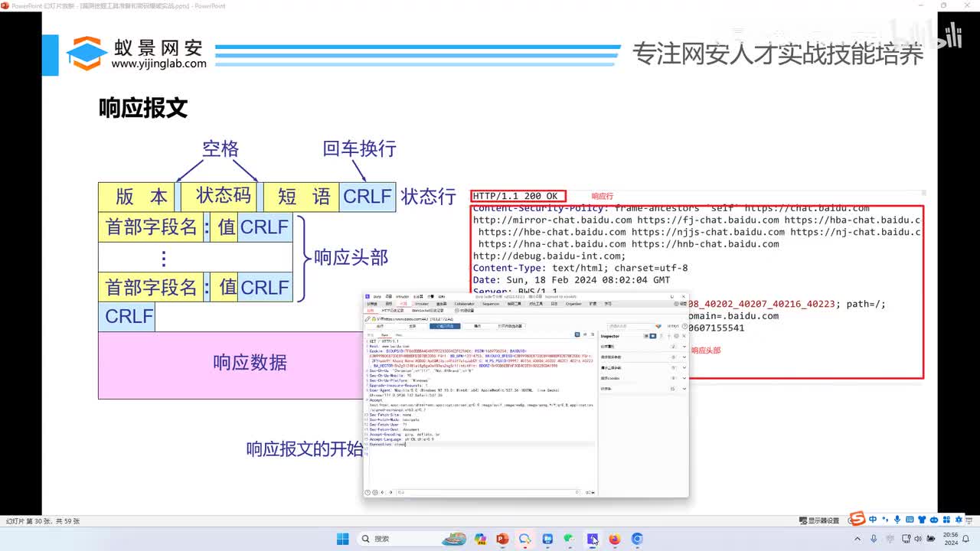Switch to the Sequencer tab

coord(491,304)
